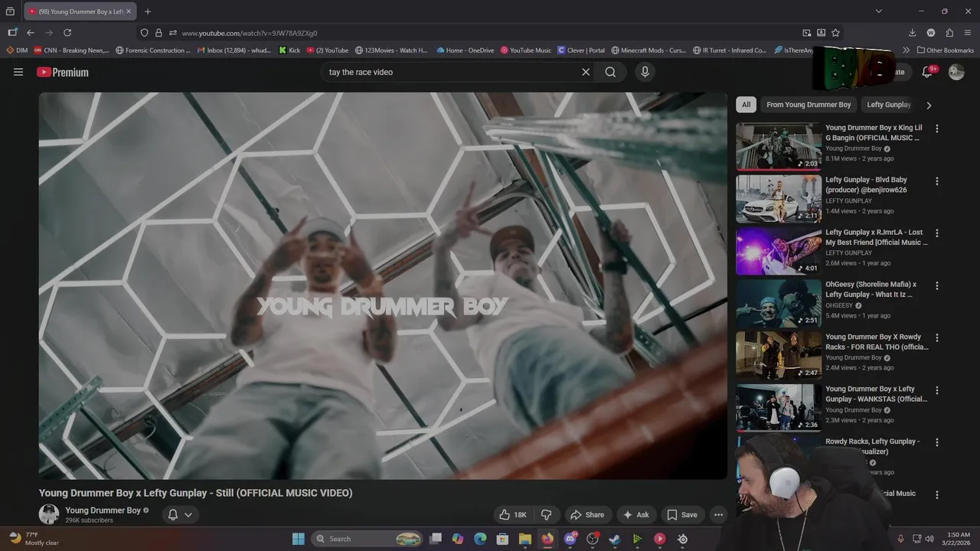Open the Other Bookmarks folder
The width and height of the screenshot is (980, 551).
pyautogui.click(x=946, y=50)
